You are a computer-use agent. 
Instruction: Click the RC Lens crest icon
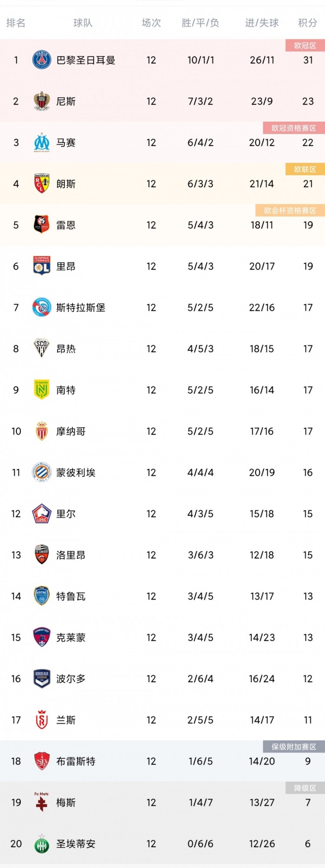point(42,183)
